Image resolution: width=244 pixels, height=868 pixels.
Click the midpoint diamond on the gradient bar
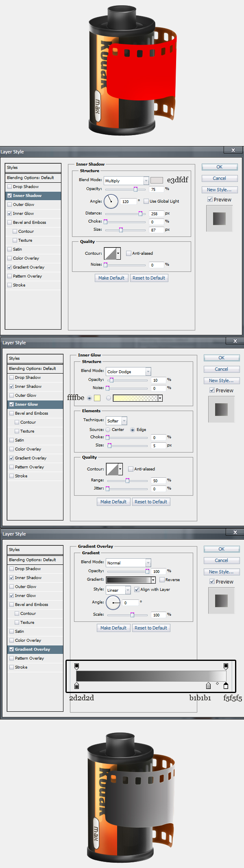[218, 684]
